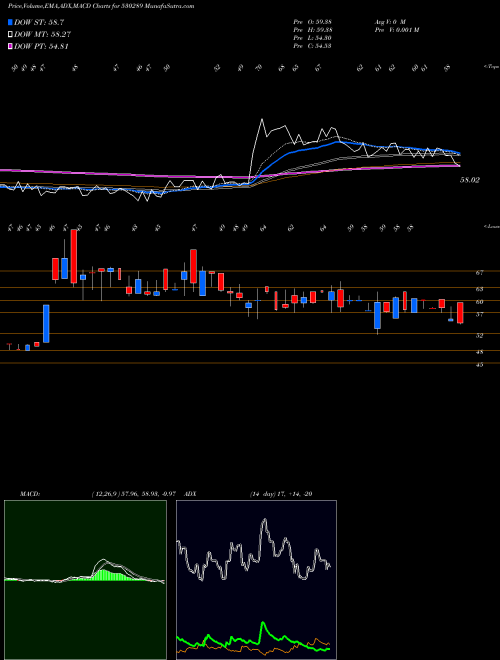Click the 58.02 EMA end value label
This screenshot has width=500, height=660.
point(470,180)
